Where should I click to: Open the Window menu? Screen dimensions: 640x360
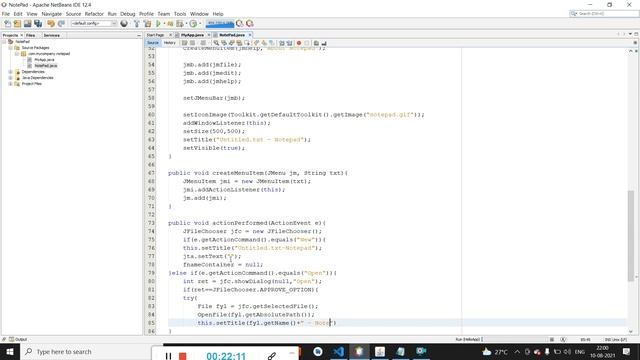pyautogui.click(x=199, y=14)
